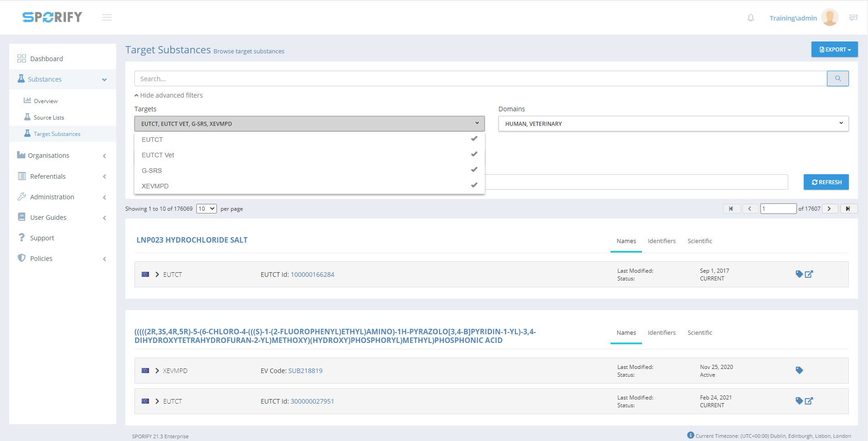Click the notification bell icon
This screenshot has height=441, width=868.
click(750, 18)
